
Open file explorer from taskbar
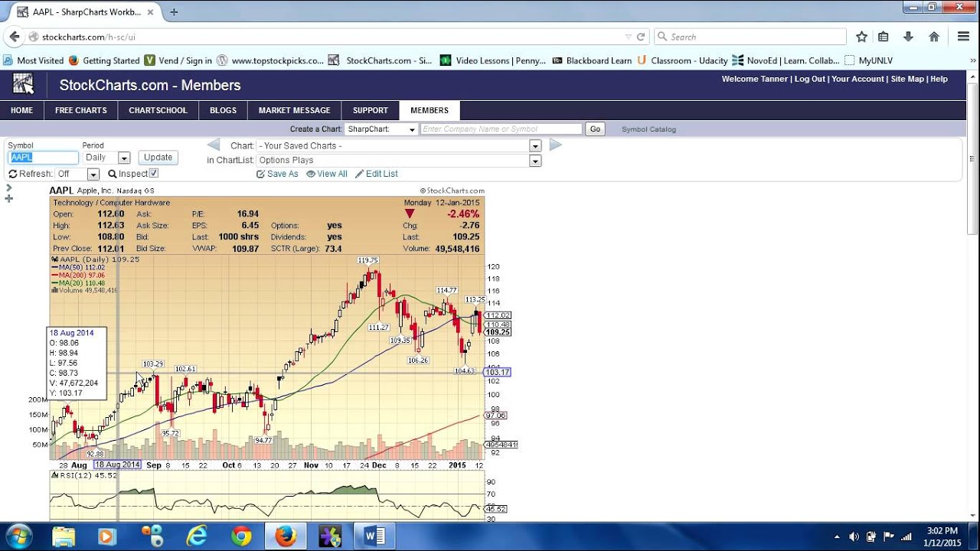coord(64,536)
